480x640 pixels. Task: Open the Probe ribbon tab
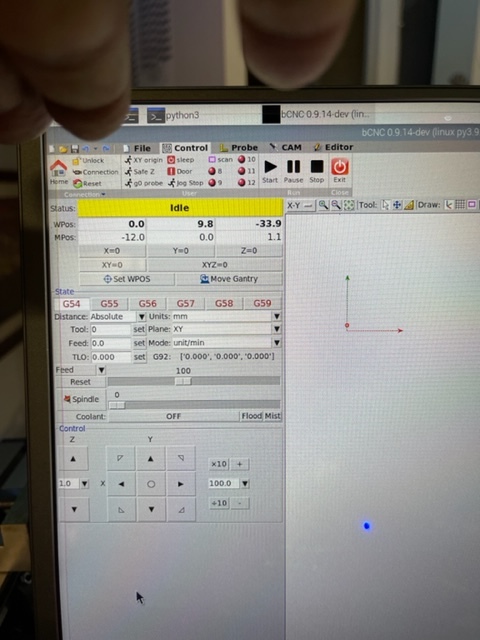(239, 147)
